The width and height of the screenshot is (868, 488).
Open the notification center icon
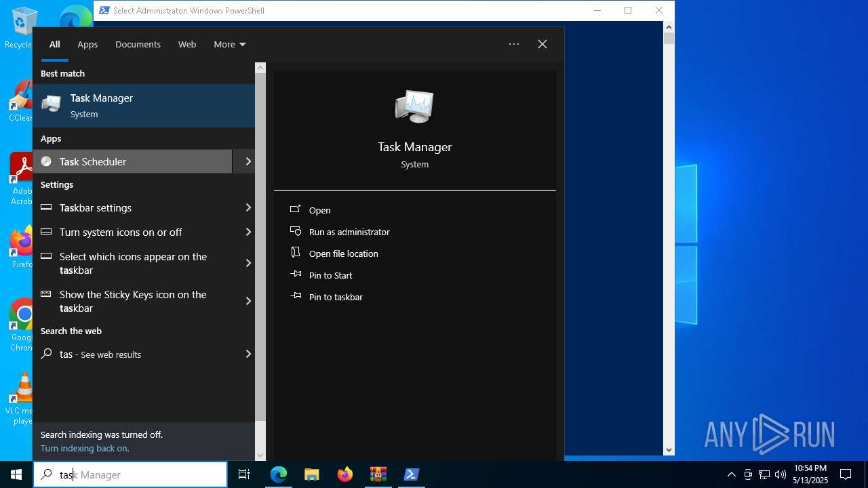click(x=846, y=474)
